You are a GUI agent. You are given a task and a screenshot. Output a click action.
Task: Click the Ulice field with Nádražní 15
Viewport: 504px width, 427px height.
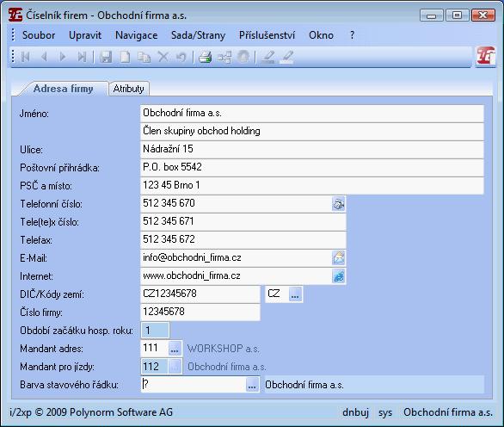pos(312,149)
